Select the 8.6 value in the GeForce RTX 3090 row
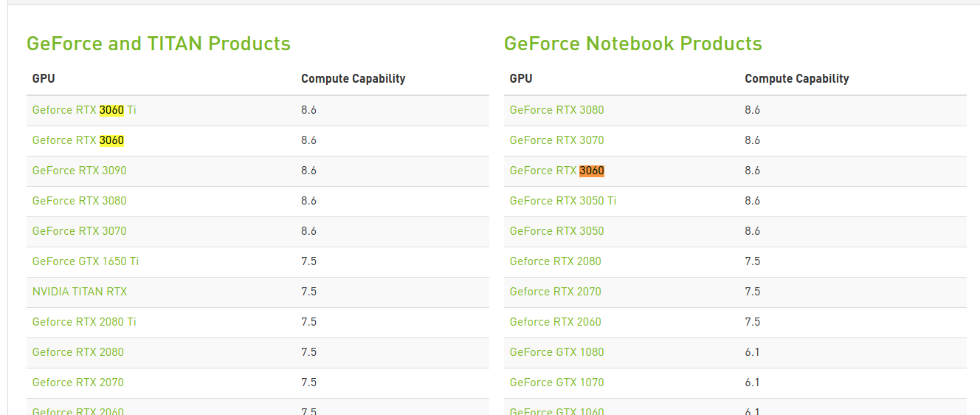The image size is (980, 415). (309, 171)
